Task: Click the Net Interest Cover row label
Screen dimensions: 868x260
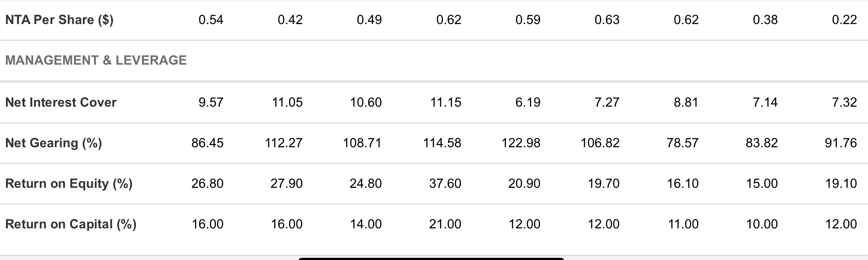Action: point(61,103)
